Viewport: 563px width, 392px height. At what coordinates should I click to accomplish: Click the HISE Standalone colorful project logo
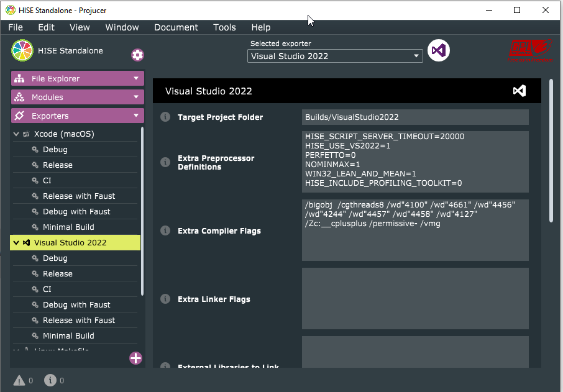coord(22,50)
